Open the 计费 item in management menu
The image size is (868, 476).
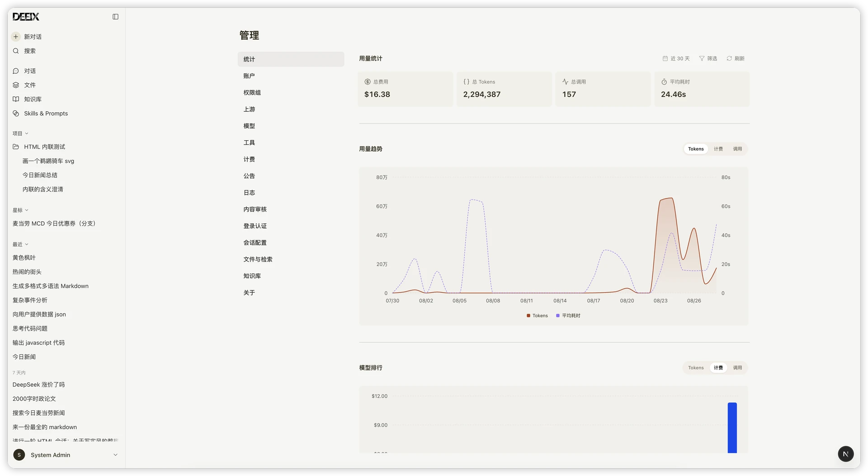click(291, 159)
